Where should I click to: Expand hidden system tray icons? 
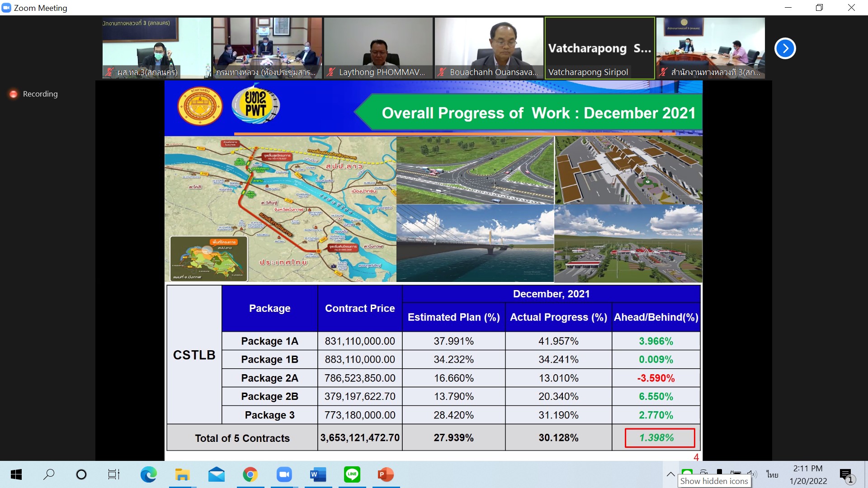coord(670,474)
